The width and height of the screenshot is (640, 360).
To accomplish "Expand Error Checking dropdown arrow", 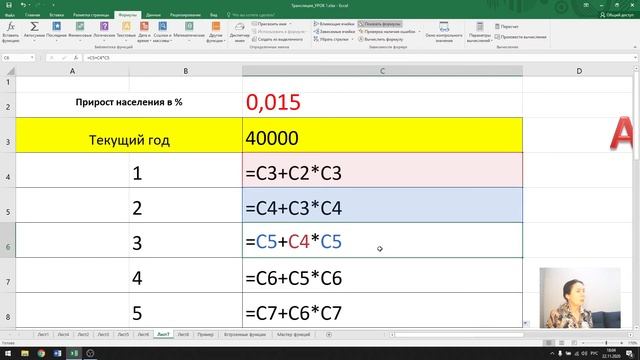I will (x=419, y=31).
